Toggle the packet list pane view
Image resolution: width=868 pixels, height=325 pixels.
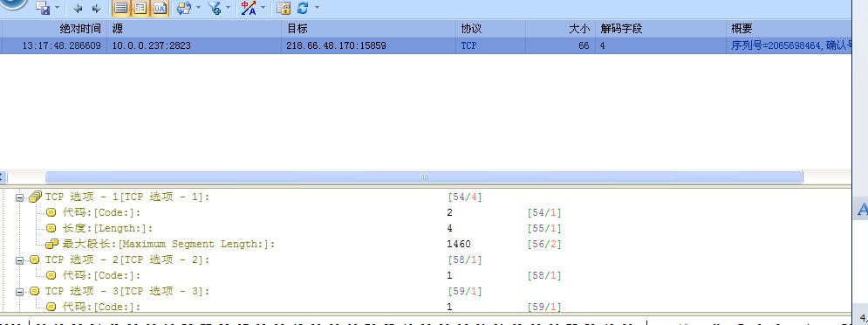tap(120, 8)
